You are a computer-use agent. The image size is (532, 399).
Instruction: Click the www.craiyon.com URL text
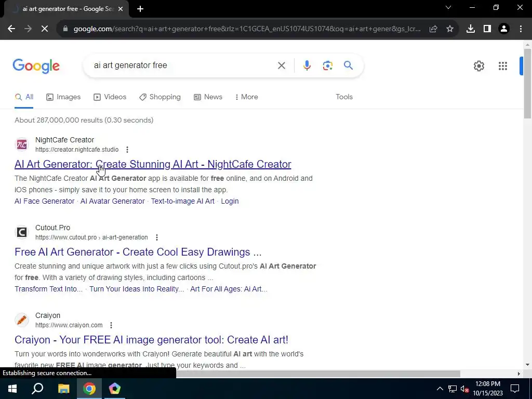(69, 325)
